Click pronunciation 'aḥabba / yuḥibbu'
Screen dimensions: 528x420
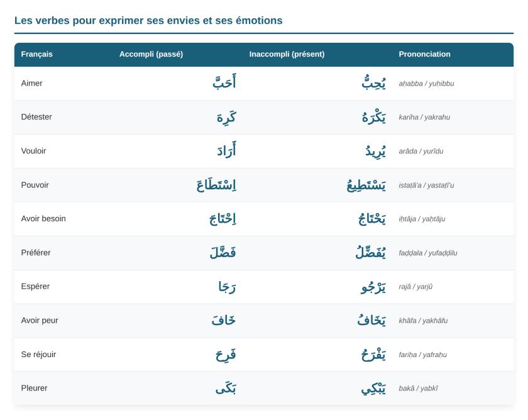click(426, 84)
